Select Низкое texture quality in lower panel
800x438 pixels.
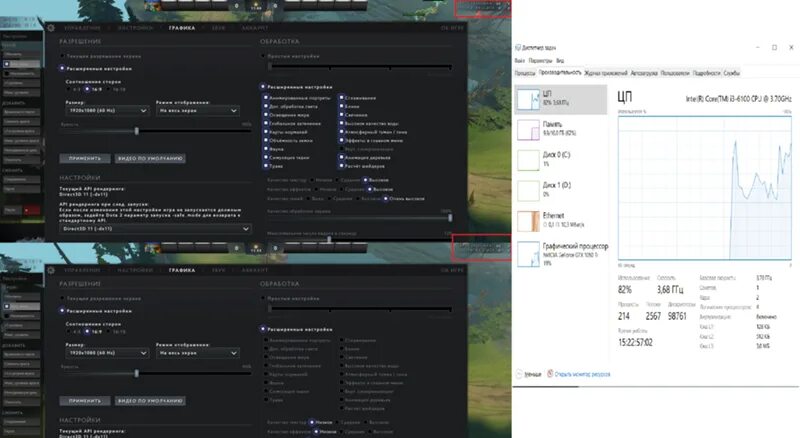tap(311, 422)
